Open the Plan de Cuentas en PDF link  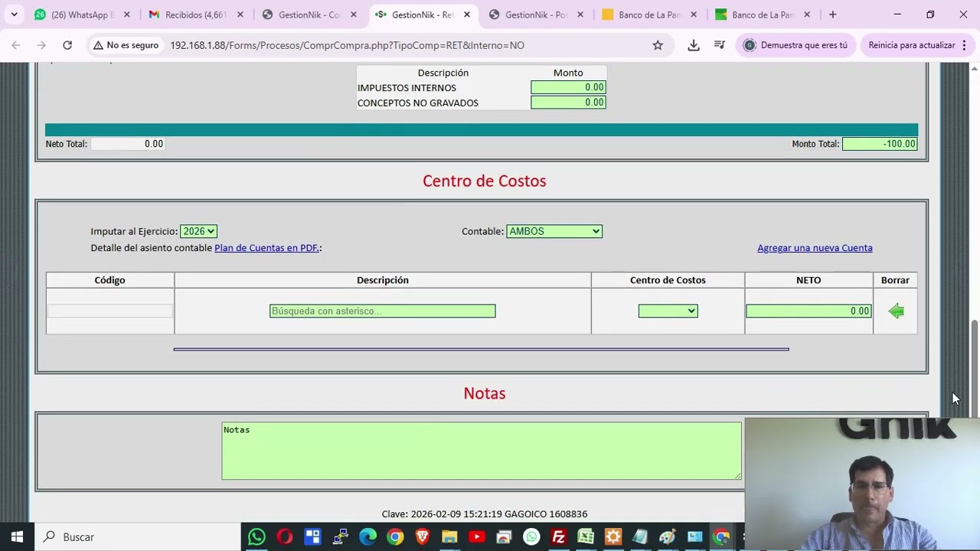tap(266, 248)
